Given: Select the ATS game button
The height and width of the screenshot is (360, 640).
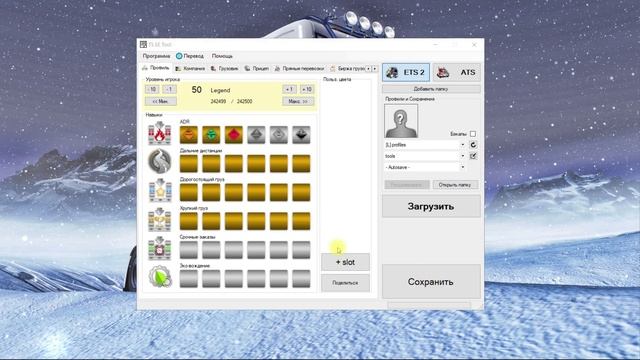Looking at the screenshot, I should pos(456,73).
